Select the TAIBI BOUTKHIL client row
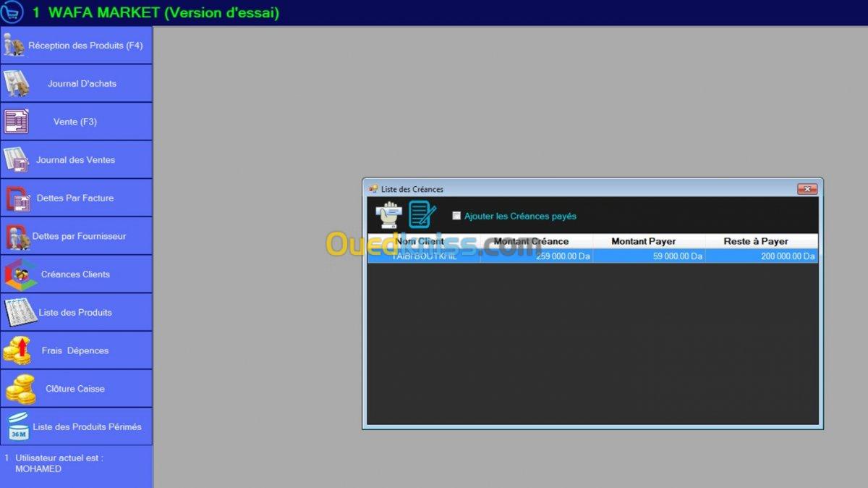 [x=592, y=256]
